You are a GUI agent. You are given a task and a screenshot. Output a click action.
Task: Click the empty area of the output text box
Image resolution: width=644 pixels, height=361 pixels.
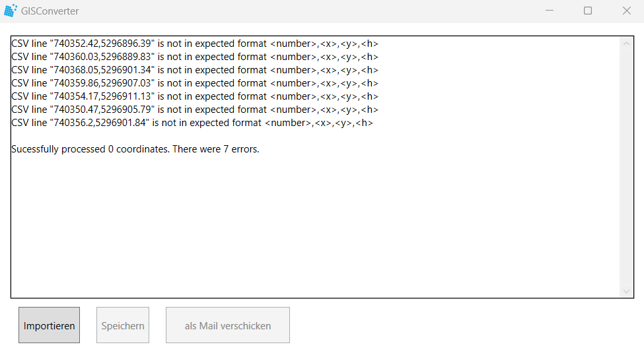[x=315, y=226]
